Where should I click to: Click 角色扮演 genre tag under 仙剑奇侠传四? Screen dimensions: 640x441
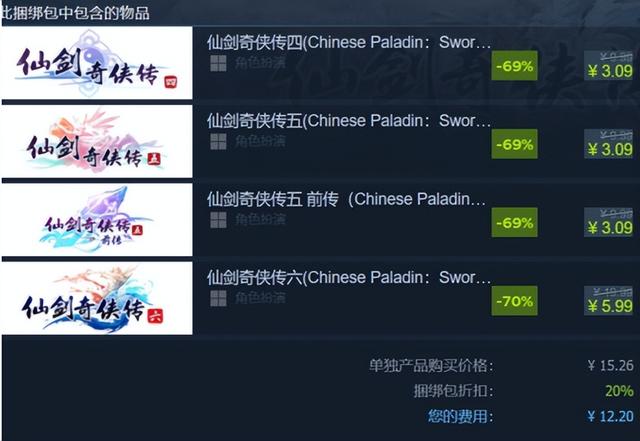[260, 63]
